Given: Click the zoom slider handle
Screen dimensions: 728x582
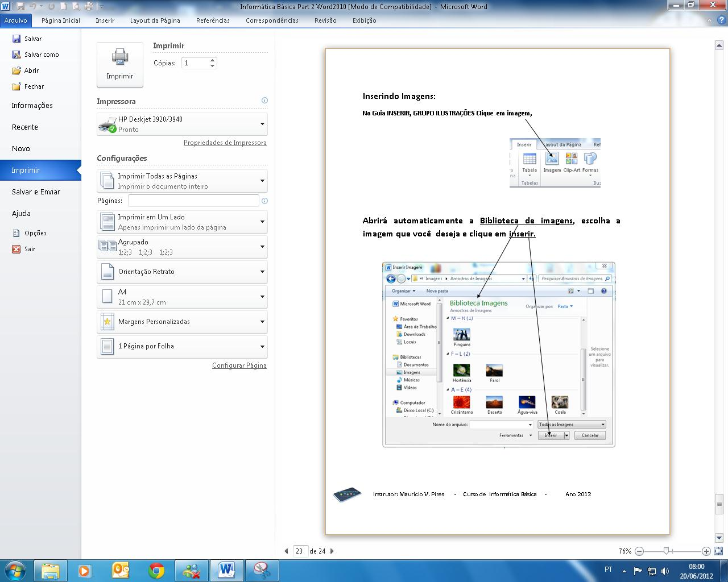Looking at the screenshot, I should (x=667, y=551).
